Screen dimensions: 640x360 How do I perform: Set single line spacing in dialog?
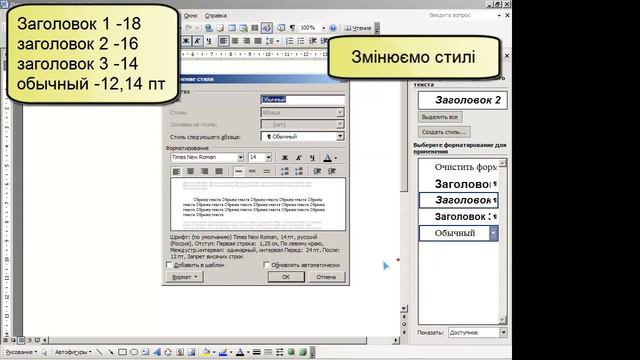click(x=239, y=171)
